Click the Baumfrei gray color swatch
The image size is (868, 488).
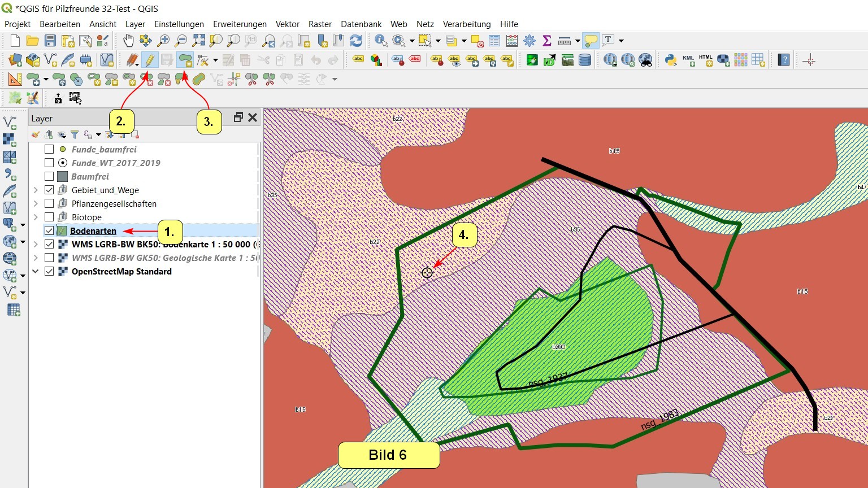pos(63,176)
